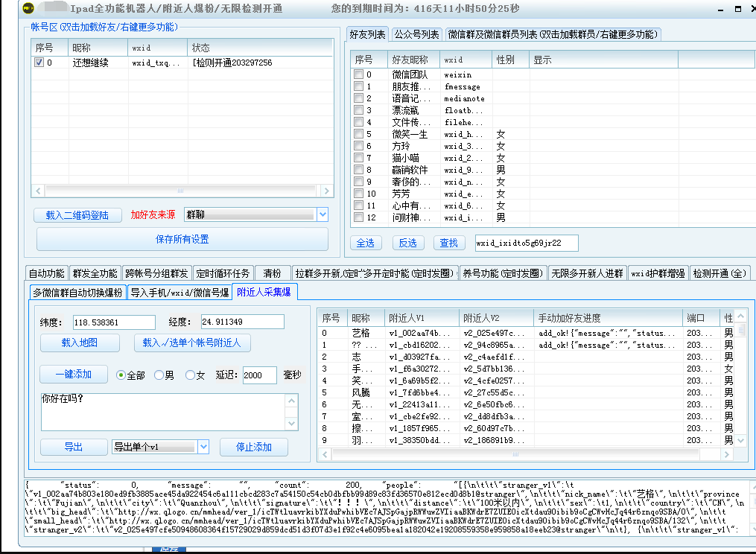Select nearby person row 艺格
The height and width of the screenshot is (554, 756).
pos(526,333)
